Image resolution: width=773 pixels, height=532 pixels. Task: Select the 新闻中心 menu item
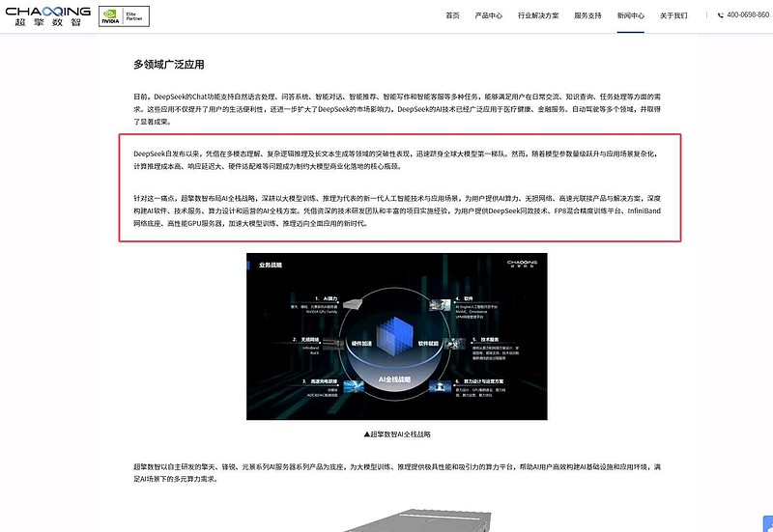click(631, 15)
